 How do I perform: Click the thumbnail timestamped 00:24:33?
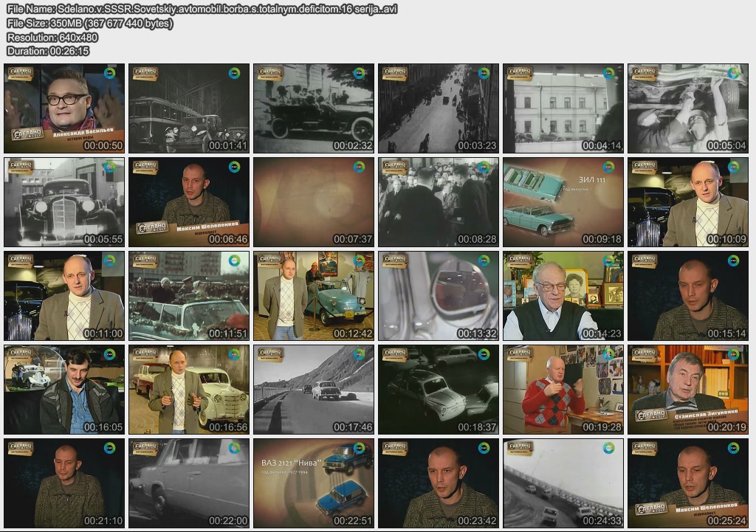click(x=563, y=483)
